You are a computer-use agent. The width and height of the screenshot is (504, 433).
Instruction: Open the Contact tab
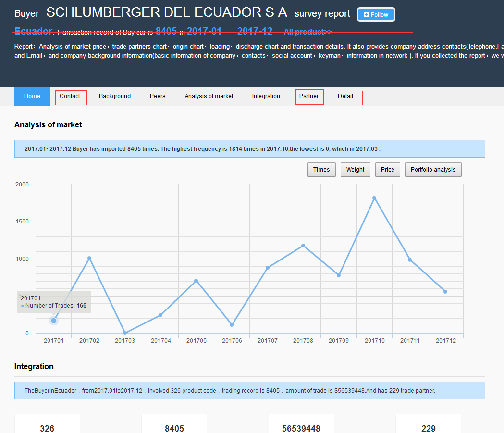[x=70, y=97]
